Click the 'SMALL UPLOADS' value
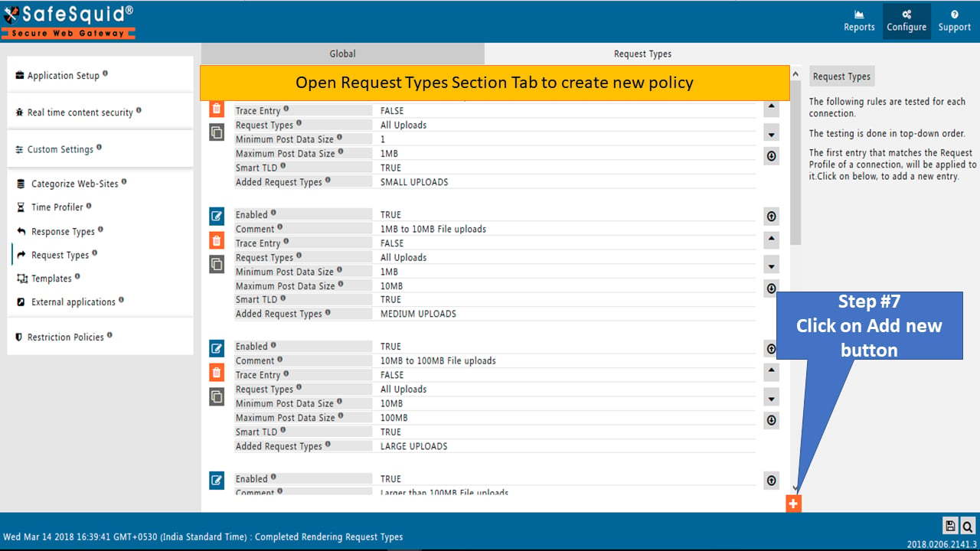980x551 pixels. [414, 182]
